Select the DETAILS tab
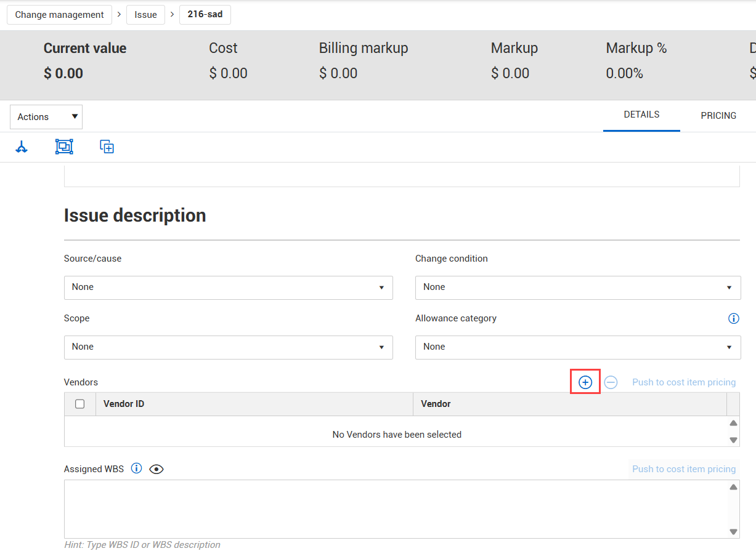Screen dimensions: 756x559 pyautogui.click(x=641, y=115)
